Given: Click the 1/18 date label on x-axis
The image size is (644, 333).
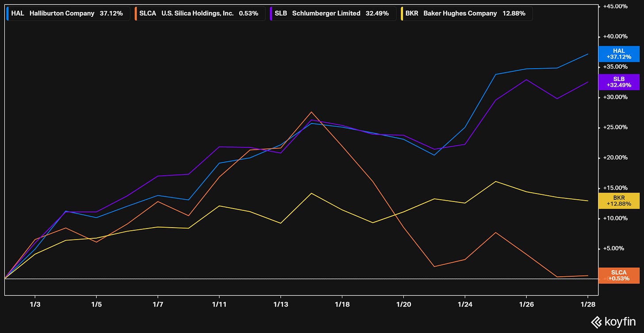Looking at the screenshot, I should 342,304.
